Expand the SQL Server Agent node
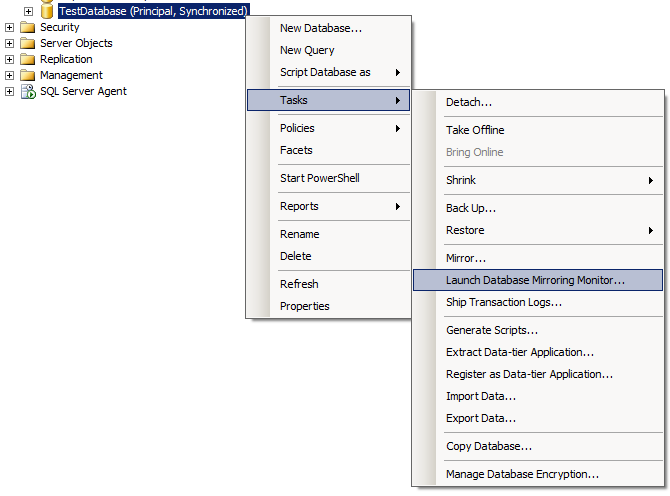Screen dimensions: 670x496 pyautogui.click(x=10, y=91)
